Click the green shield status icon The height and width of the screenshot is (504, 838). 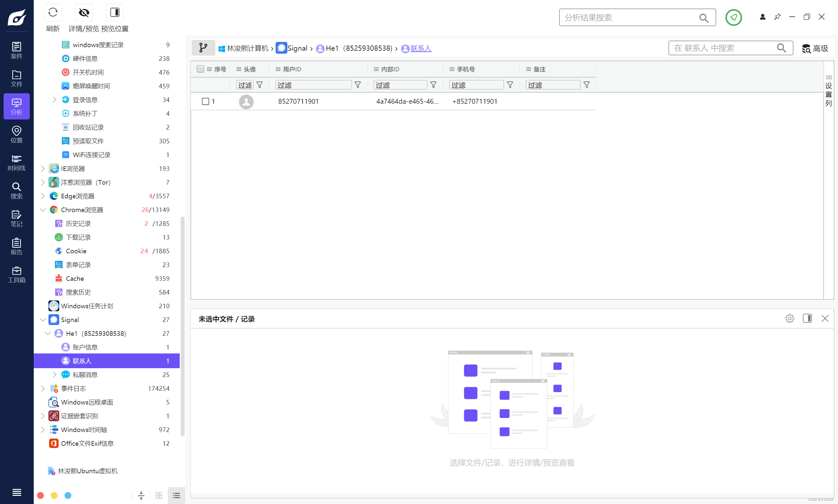[733, 17]
